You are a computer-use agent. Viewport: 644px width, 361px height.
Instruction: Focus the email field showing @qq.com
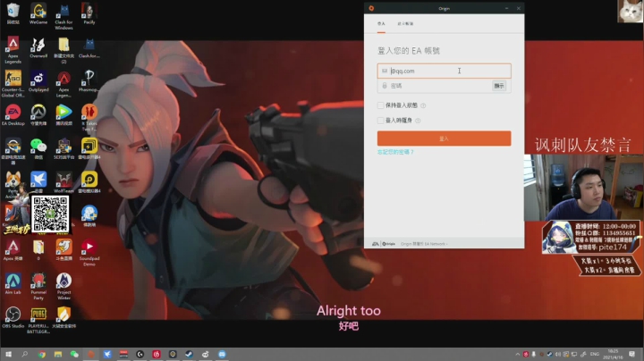click(444, 71)
